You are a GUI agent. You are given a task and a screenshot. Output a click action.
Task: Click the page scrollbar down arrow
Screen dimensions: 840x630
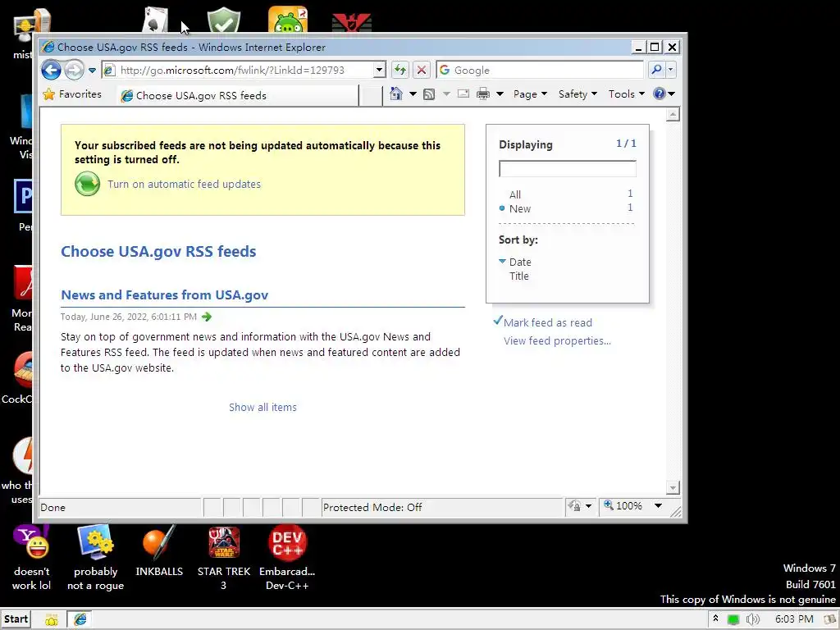pos(673,487)
